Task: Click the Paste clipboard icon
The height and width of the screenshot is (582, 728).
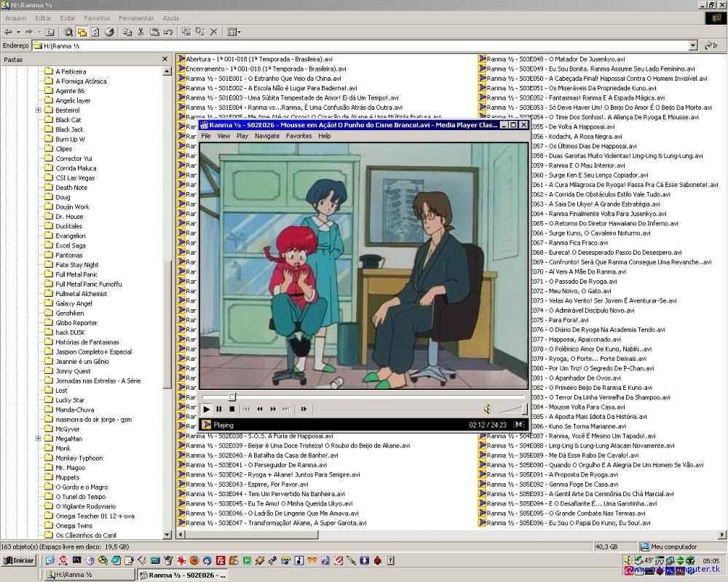Action: pyautogui.click(x=154, y=32)
